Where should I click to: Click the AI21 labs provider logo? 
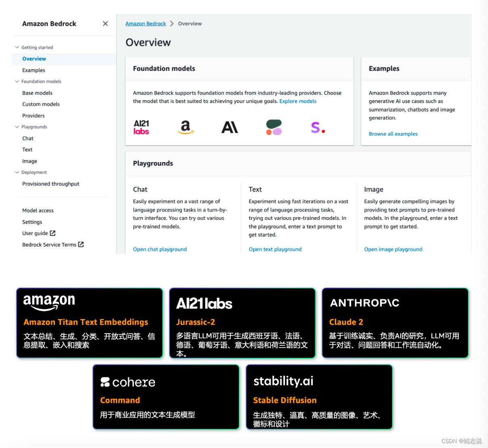(x=141, y=127)
